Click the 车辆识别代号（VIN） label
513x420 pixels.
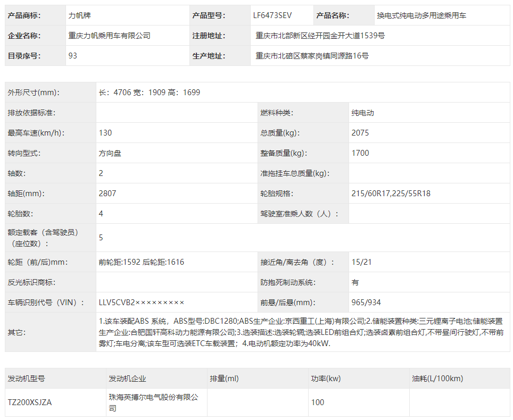coord(46,303)
